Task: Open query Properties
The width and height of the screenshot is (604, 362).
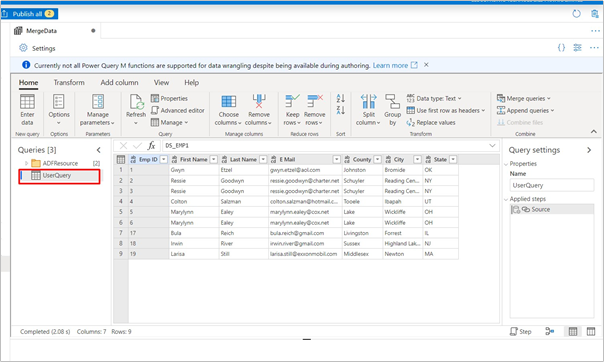Action: tap(169, 99)
